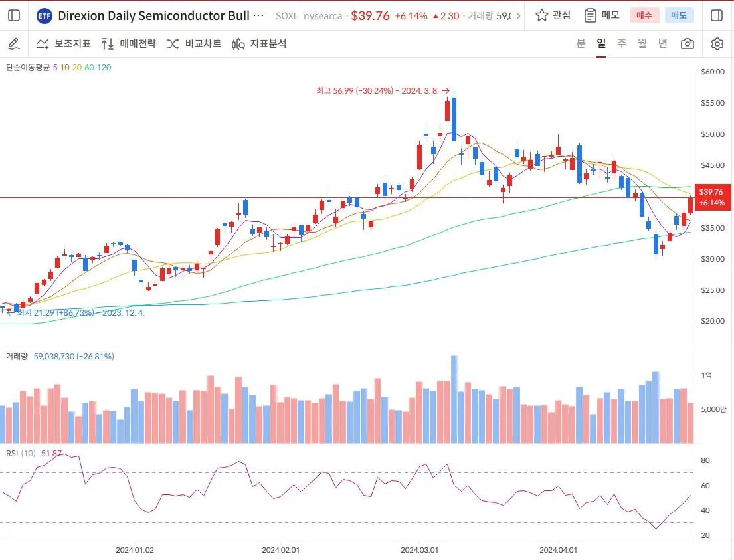The width and height of the screenshot is (734, 560).
Task: Click the $60.00 price axis label
Action: (713, 72)
